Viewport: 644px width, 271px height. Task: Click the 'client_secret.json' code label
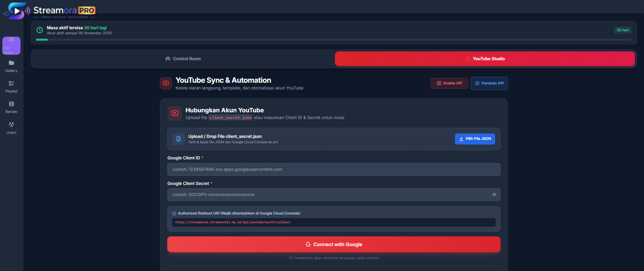click(230, 118)
